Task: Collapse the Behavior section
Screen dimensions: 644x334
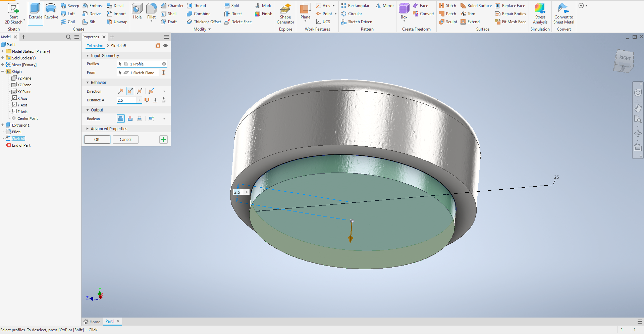Action: point(88,83)
